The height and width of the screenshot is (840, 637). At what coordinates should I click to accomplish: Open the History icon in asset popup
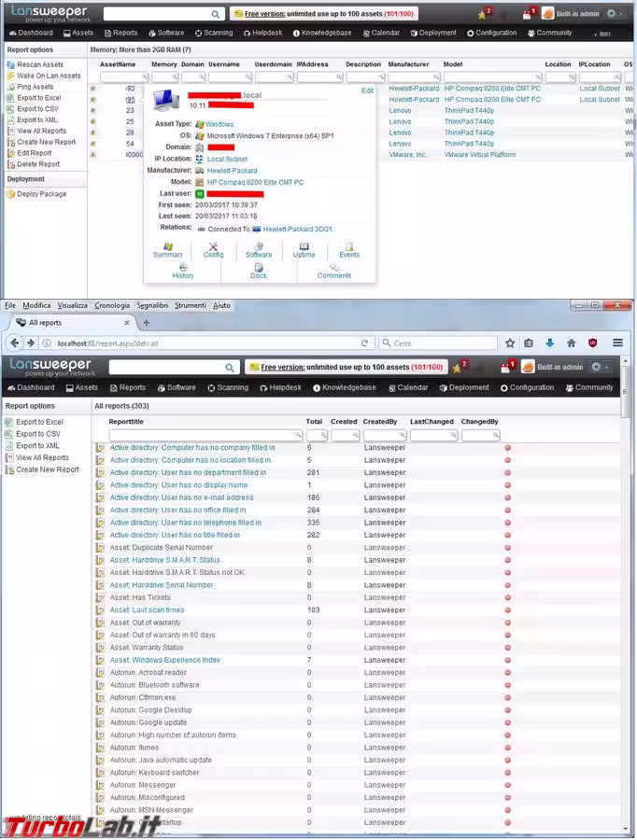183,271
